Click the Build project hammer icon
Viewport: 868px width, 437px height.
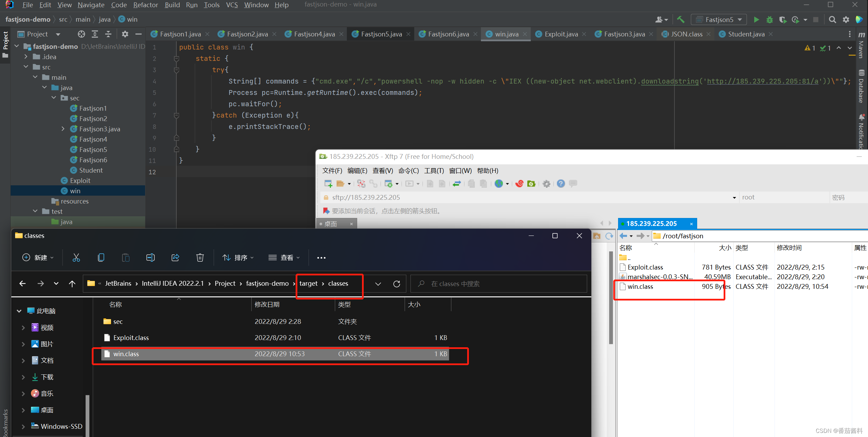point(681,20)
